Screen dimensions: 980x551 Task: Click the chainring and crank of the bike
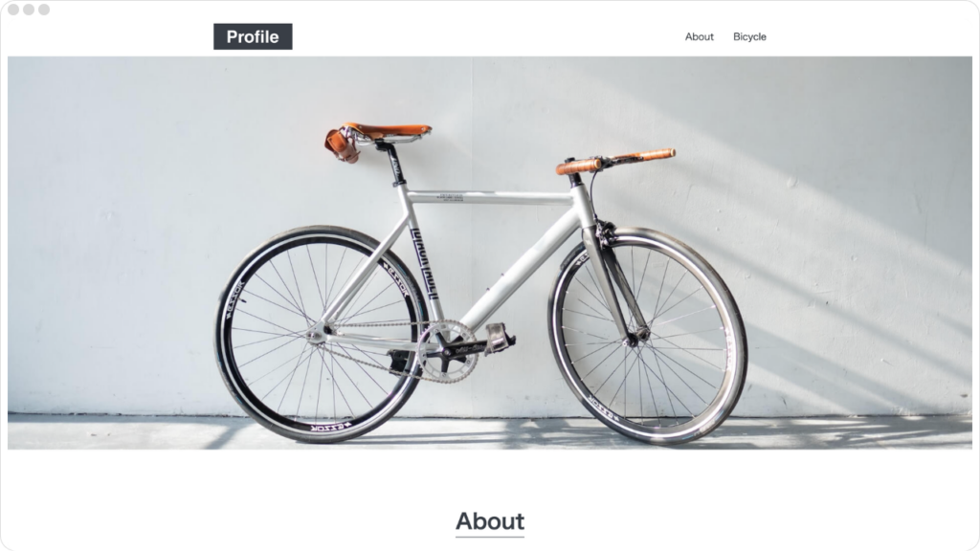click(446, 350)
